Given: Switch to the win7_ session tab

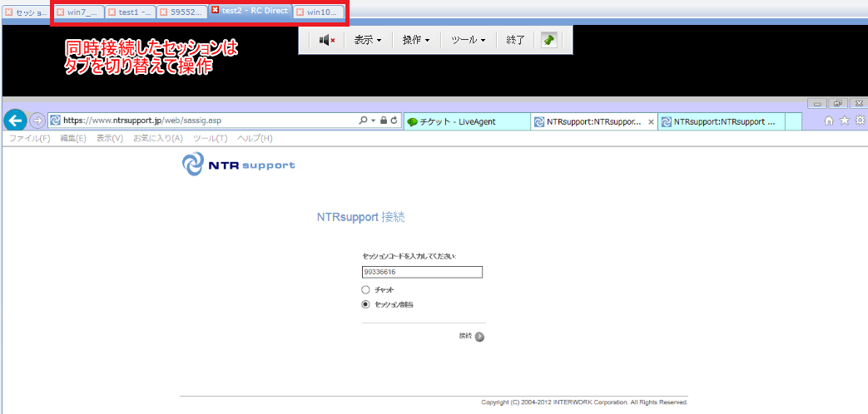Looking at the screenshot, I should pos(79,12).
